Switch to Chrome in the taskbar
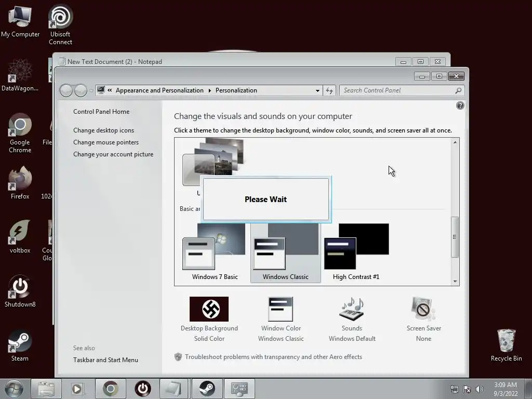This screenshot has width=532, height=399. click(111, 389)
